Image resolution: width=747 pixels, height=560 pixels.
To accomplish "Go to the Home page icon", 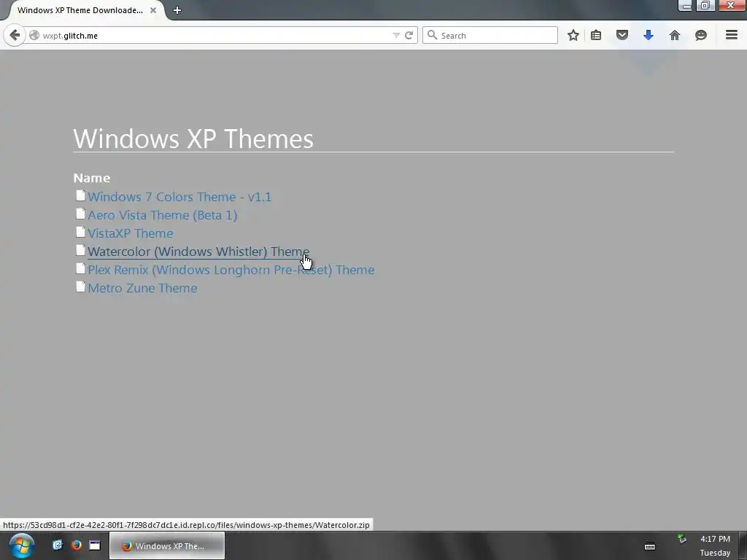I will click(675, 35).
